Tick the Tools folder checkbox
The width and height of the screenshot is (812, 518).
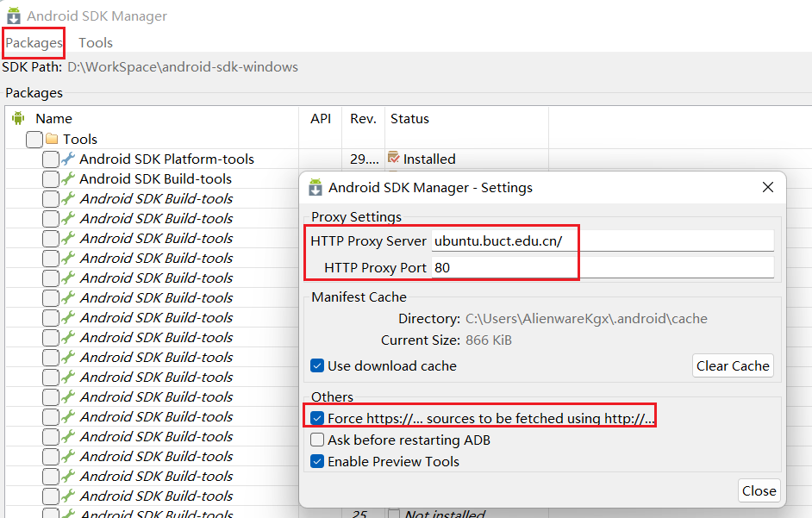(x=34, y=140)
